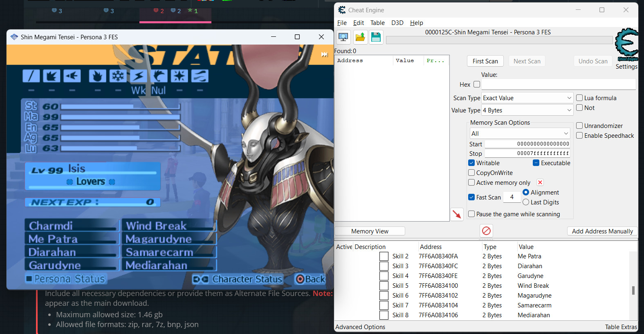
Task: Toggle the Hex checkbox
Action: point(477,84)
